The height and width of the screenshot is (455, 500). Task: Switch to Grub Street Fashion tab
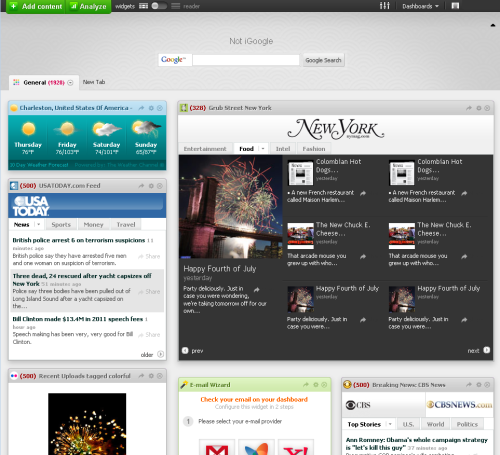click(314, 149)
